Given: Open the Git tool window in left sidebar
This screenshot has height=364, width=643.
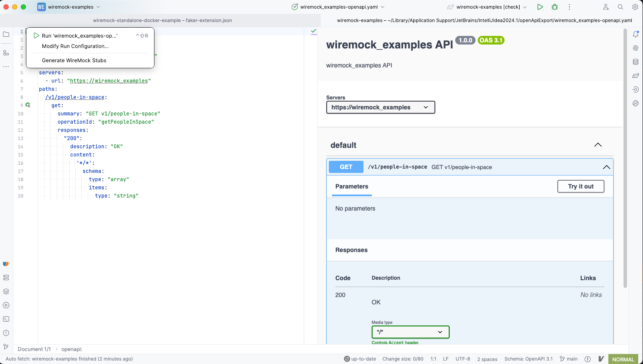Looking at the screenshot, I should pos(6,347).
